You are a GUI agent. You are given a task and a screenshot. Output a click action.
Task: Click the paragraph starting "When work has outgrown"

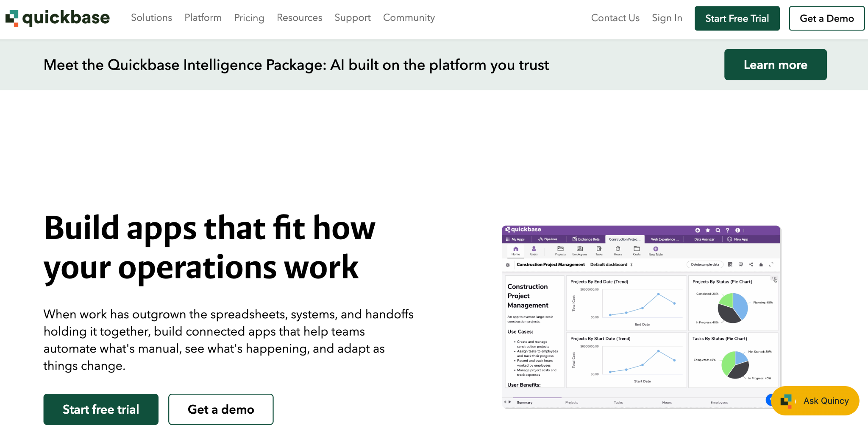pos(229,340)
